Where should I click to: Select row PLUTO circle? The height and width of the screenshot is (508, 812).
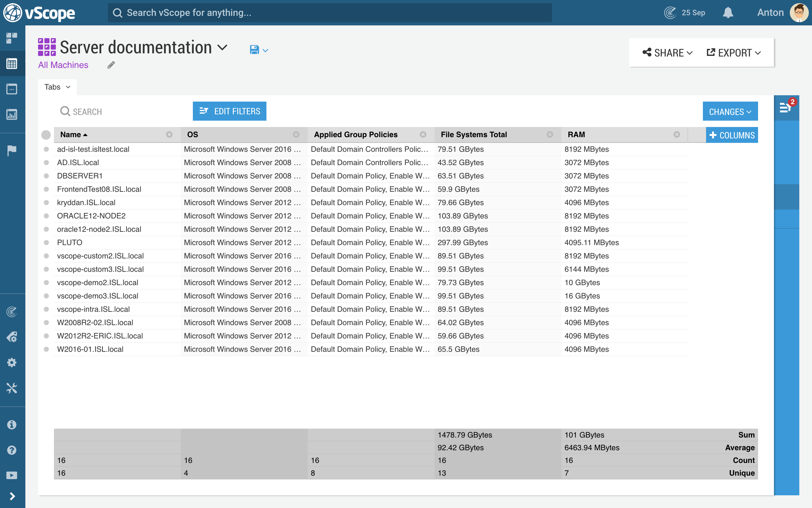click(x=46, y=243)
